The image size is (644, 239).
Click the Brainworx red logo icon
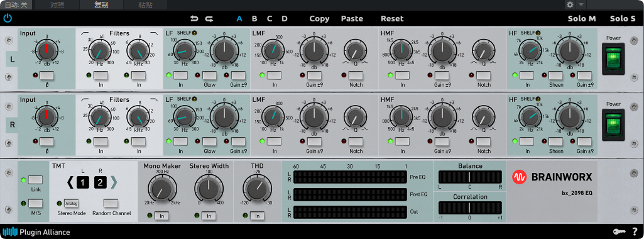[x=519, y=177]
